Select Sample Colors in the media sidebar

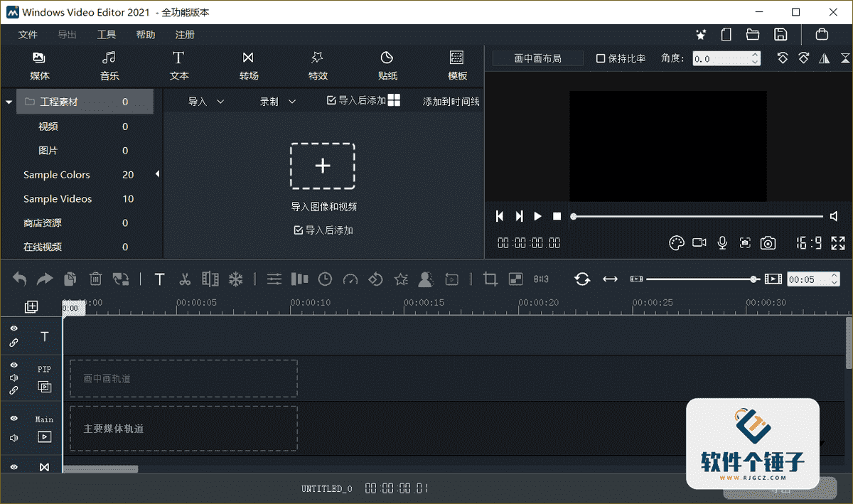(57, 174)
